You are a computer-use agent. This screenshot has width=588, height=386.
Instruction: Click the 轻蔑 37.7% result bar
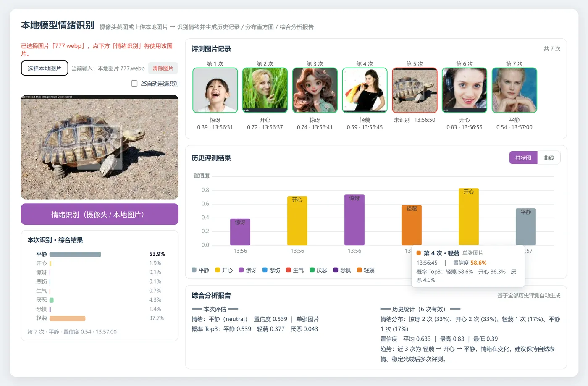[68, 318]
